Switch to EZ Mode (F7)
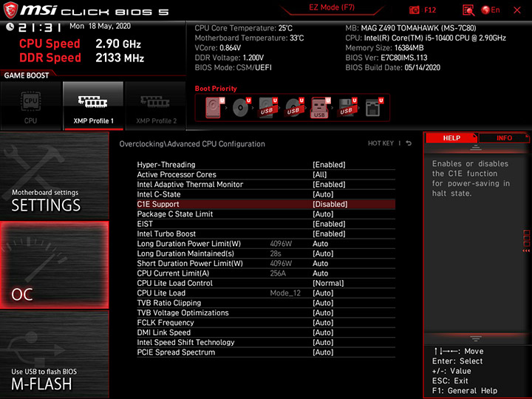 (x=332, y=7)
